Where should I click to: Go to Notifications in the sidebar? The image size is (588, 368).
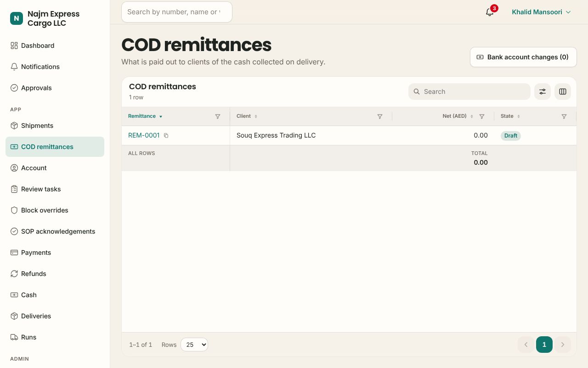(x=55, y=67)
